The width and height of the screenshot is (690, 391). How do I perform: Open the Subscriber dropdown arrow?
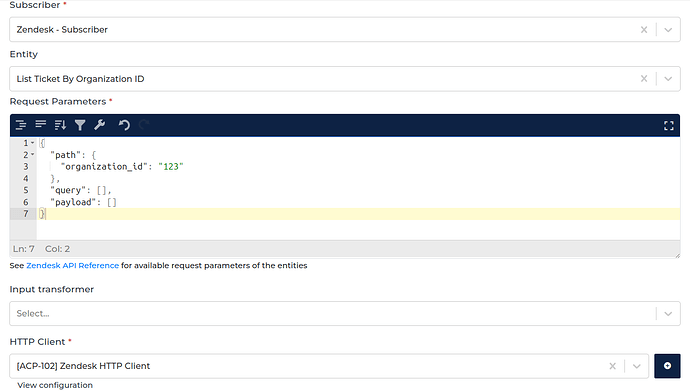[x=668, y=30]
